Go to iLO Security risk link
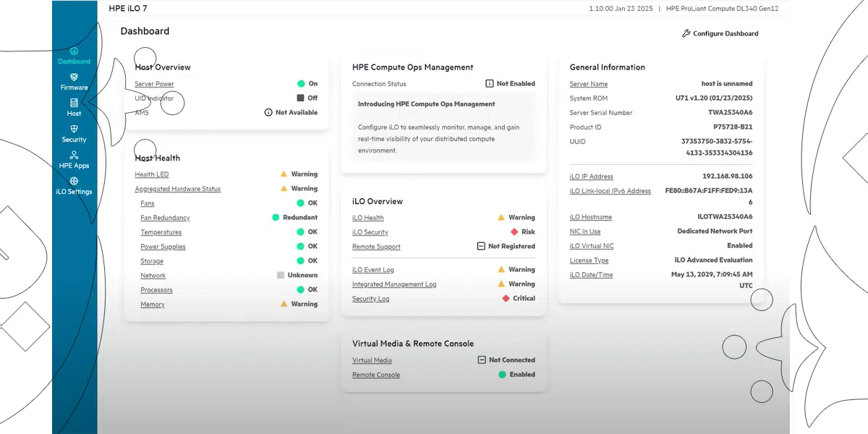The image size is (868, 434). [370, 232]
